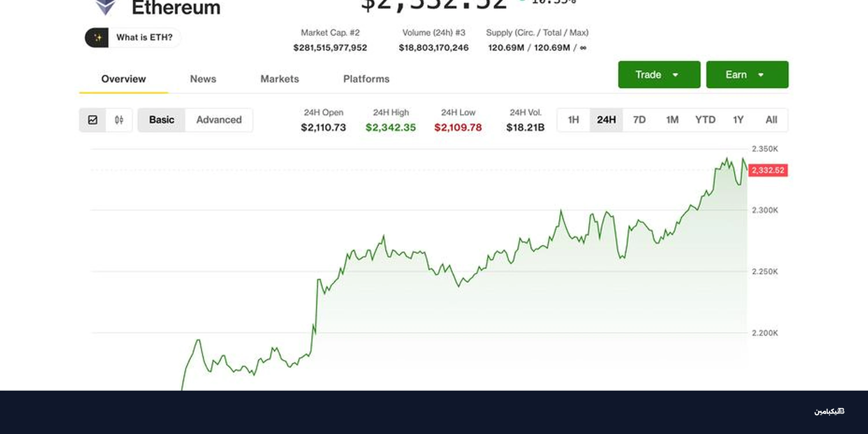Screen dimensions: 868x434
Task: Select the 7D range option
Action: pos(639,119)
